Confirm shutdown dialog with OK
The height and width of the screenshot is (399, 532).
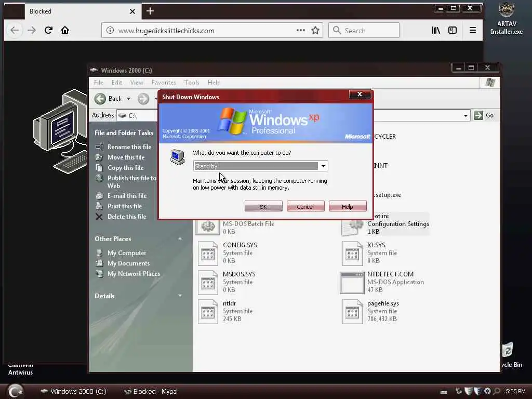(263, 206)
